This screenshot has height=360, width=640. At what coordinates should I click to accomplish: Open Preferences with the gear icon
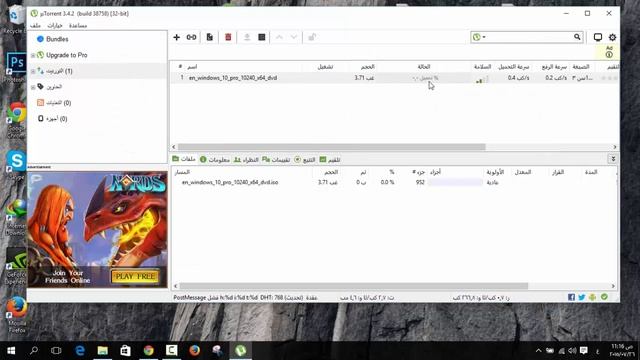tap(612, 37)
